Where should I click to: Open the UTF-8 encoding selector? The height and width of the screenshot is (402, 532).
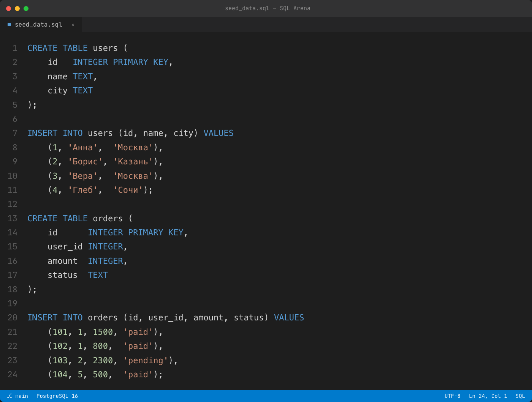453,396
